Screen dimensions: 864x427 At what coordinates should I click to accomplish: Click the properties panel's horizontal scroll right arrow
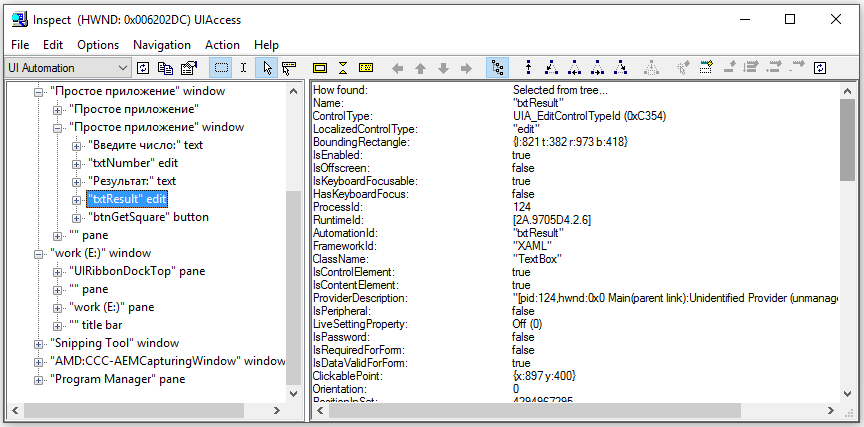(x=832, y=411)
